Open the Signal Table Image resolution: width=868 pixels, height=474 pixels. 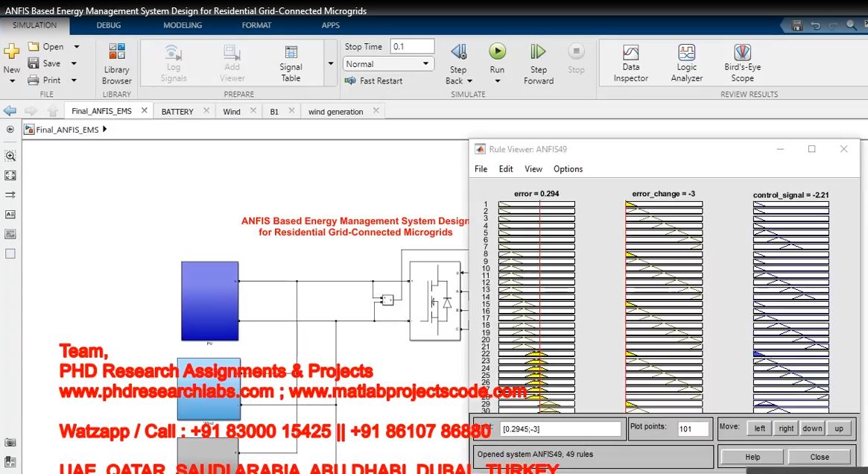[x=291, y=63]
